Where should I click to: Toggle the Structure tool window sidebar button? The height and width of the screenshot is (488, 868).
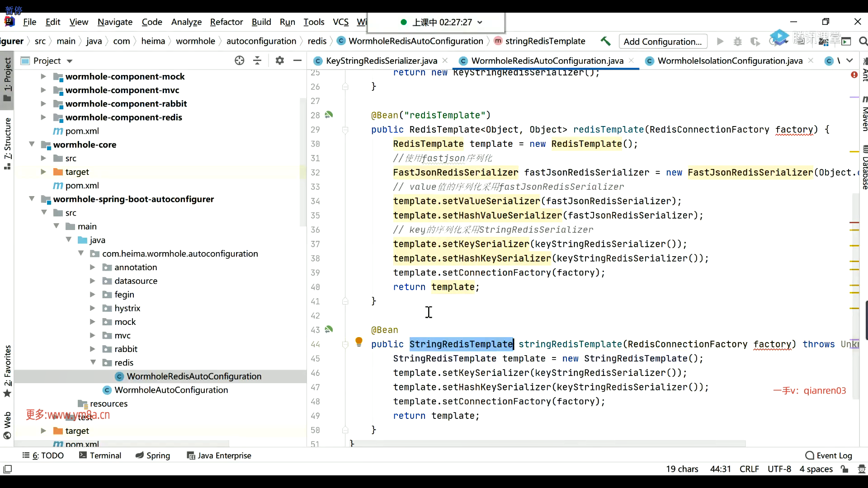click(7, 142)
